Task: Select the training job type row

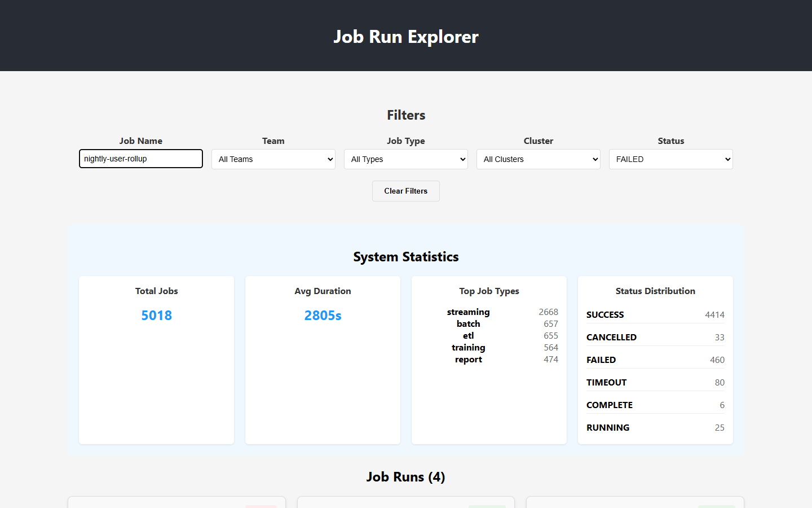Action: (489, 348)
